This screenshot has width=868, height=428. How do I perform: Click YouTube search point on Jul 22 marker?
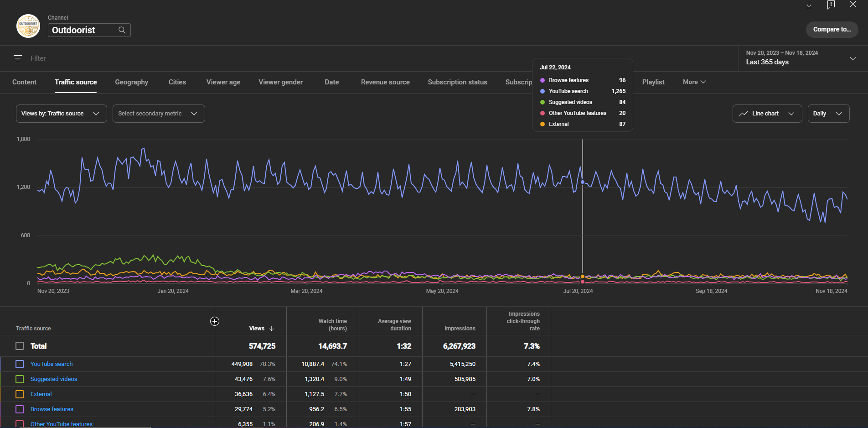(x=583, y=182)
